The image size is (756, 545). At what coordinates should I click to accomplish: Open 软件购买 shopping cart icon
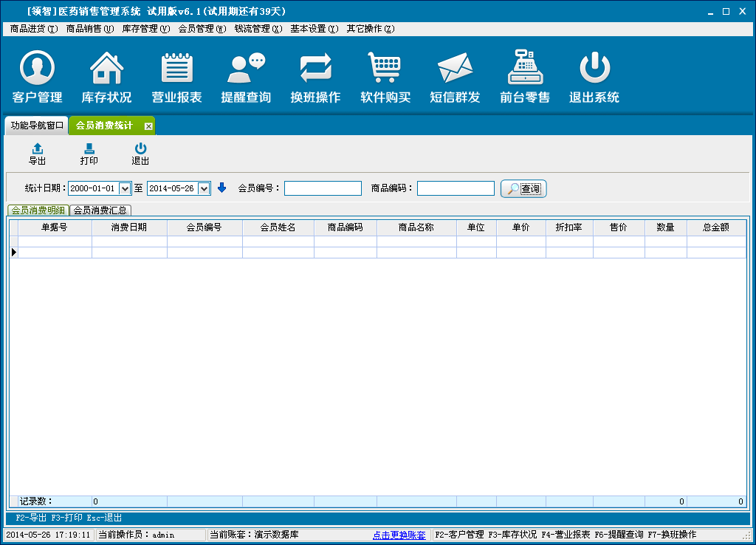point(385,69)
